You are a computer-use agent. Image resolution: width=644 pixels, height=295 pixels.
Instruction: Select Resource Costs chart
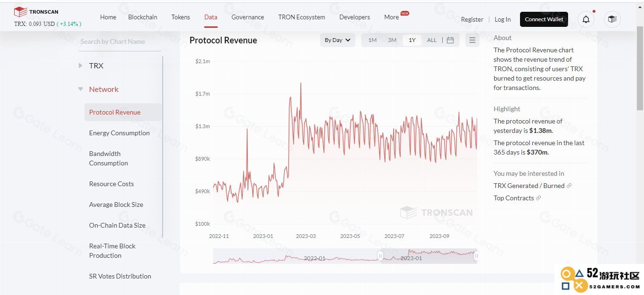coord(111,184)
